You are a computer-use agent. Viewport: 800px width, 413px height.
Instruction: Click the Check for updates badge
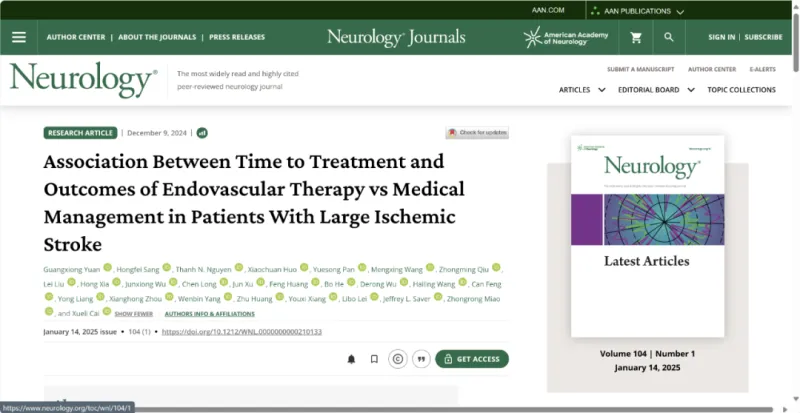pos(477,133)
